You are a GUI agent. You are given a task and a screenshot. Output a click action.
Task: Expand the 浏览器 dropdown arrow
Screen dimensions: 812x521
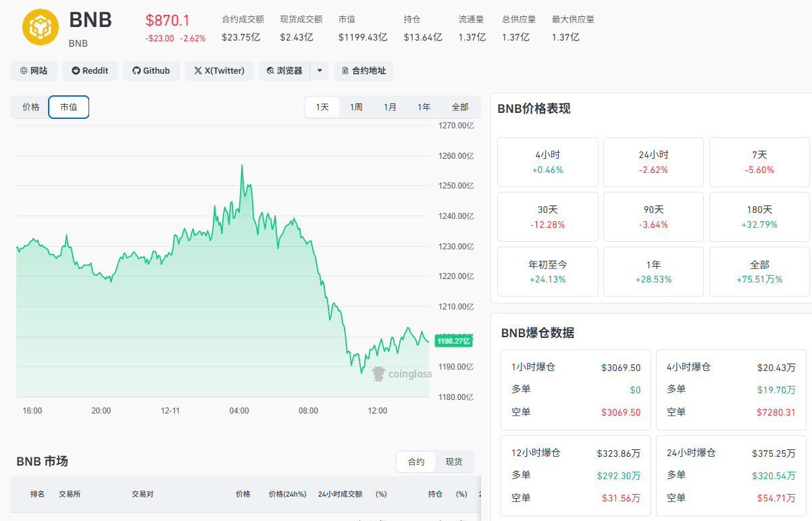click(320, 70)
